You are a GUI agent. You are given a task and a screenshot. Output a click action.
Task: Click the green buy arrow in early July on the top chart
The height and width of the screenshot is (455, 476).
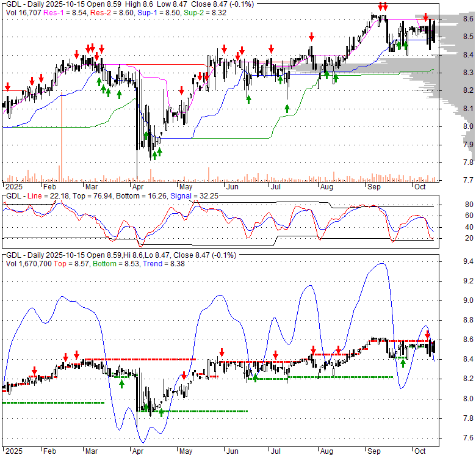coord(287,109)
